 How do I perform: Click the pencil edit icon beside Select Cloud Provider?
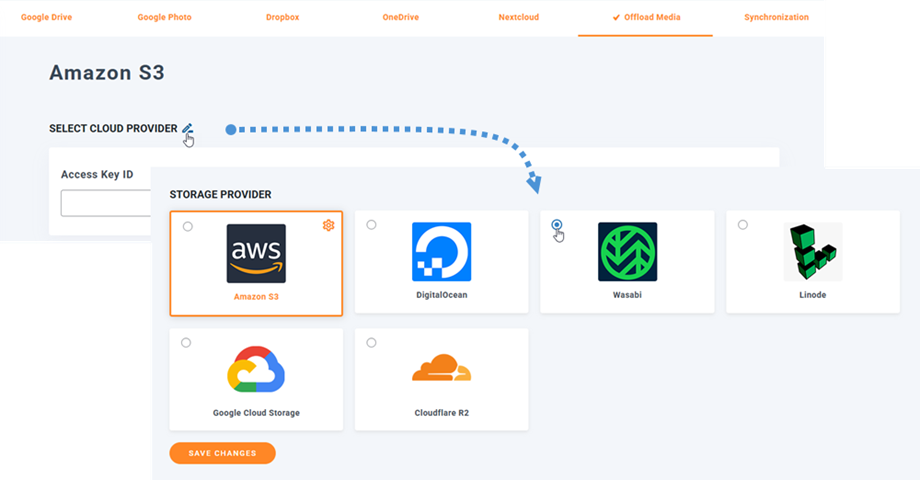187,129
